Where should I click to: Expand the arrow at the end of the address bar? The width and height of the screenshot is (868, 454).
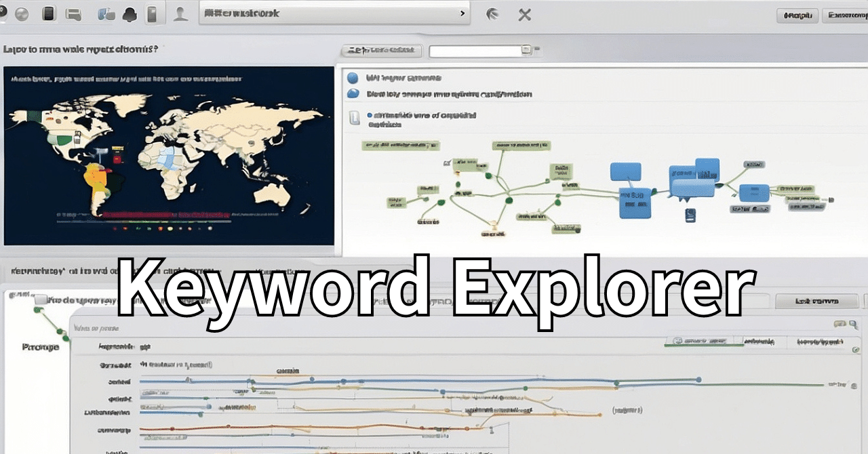coord(464,14)
